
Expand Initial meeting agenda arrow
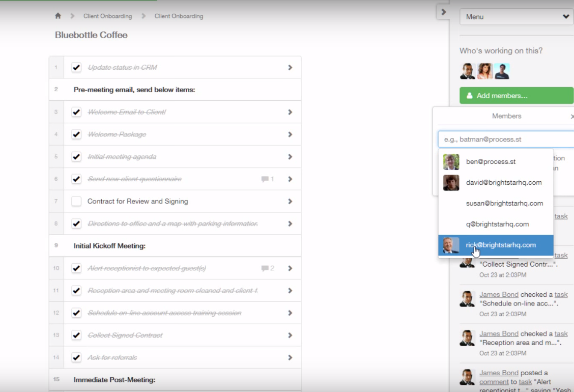(290, 157)
